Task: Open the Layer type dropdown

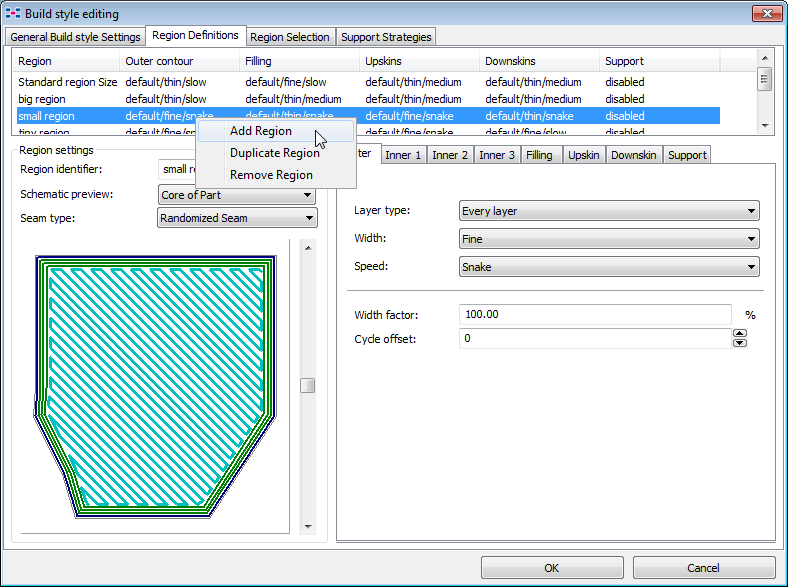Action: [608, 211]
